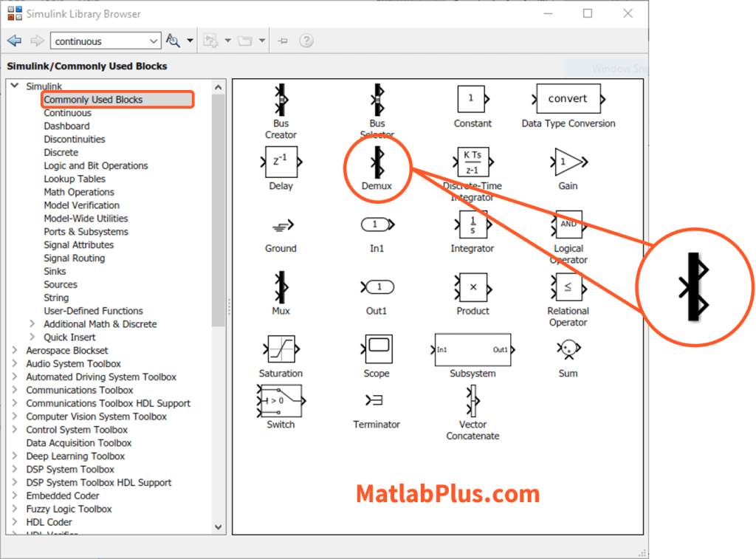This screenshot has height=559, width=756.
Task: Expand the Aerospace Blockset library
Action: (14, 351)
